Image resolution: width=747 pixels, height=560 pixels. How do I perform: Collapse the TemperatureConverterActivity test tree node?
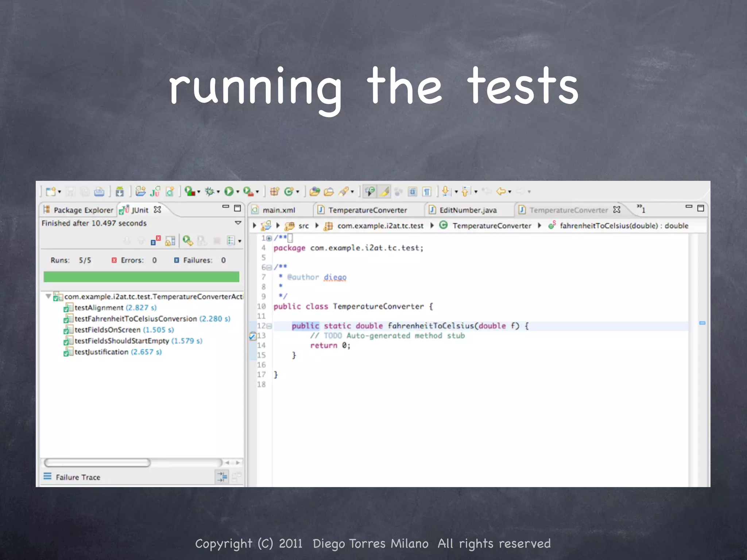click(x=48, y=296)
